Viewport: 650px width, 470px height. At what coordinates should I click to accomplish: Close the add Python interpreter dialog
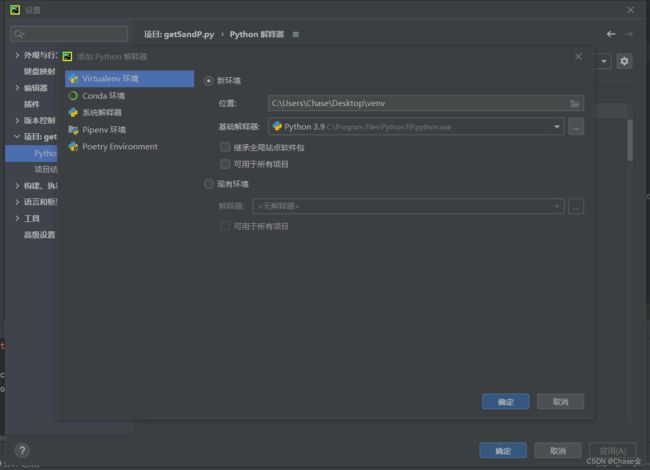pos(578,57)
